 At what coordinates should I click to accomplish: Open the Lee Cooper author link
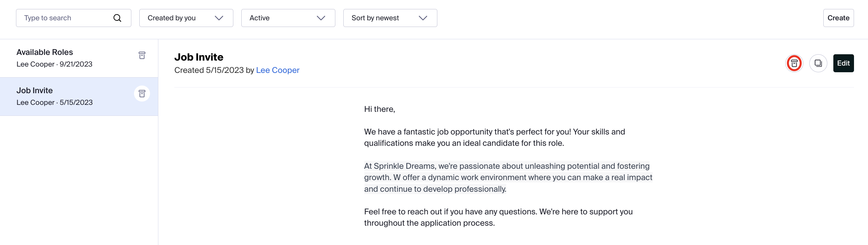click(x=278, y=70)
